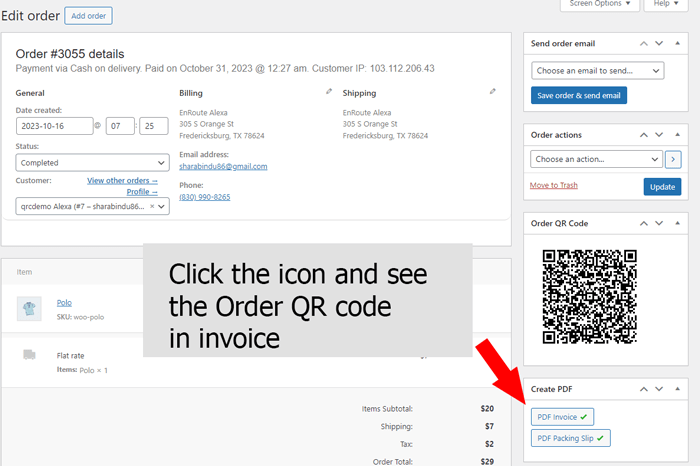
Task: Move Create PDF panel up
Action: 643,389
